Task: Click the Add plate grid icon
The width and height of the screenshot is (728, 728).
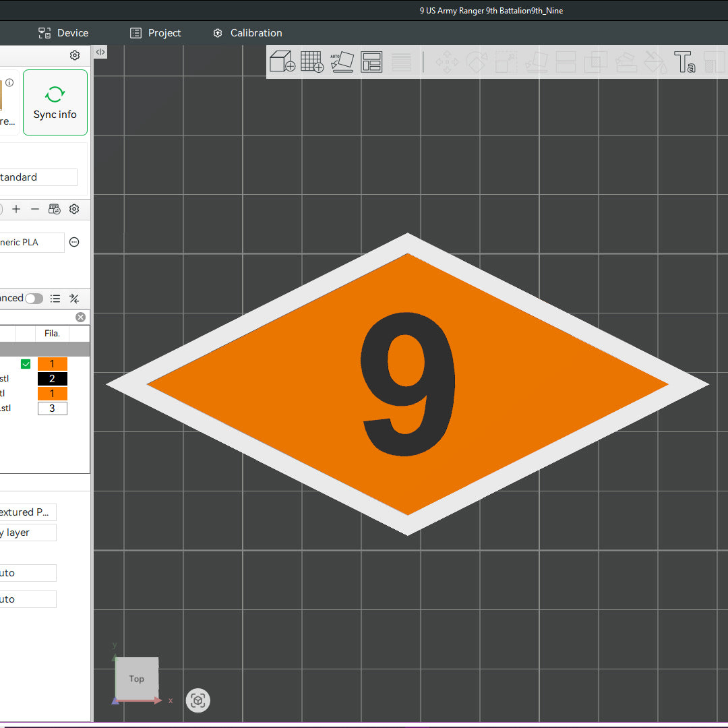Action: pos(312,62)
